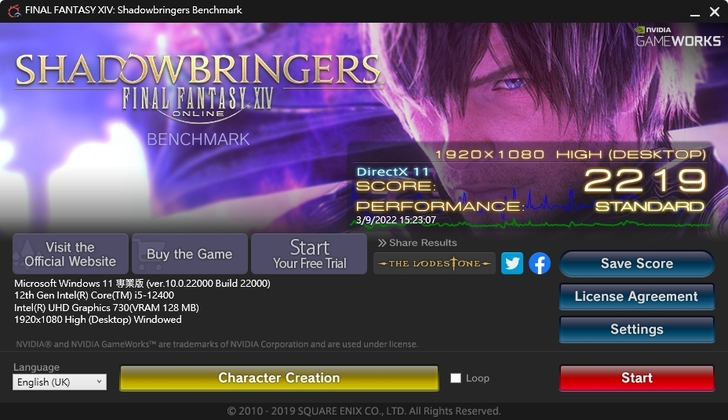This screenshot has height=420, width=728.
Task: Share results on Twitter icon
Action: [512, 263]
